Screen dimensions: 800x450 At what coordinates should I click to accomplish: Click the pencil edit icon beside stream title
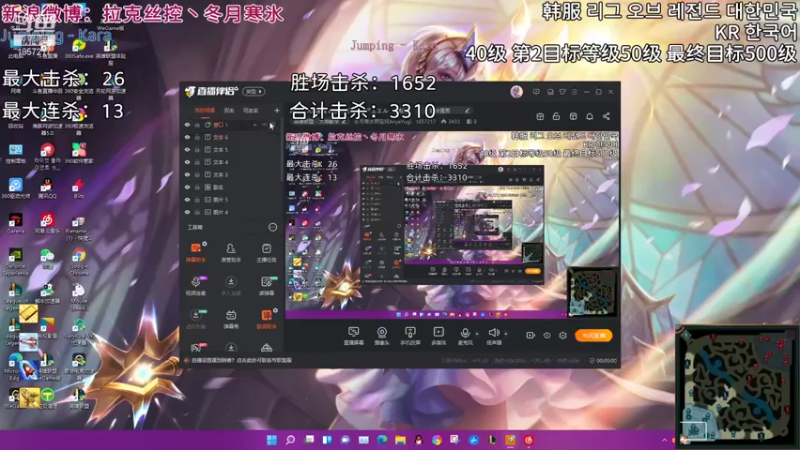tap(467, 110)
